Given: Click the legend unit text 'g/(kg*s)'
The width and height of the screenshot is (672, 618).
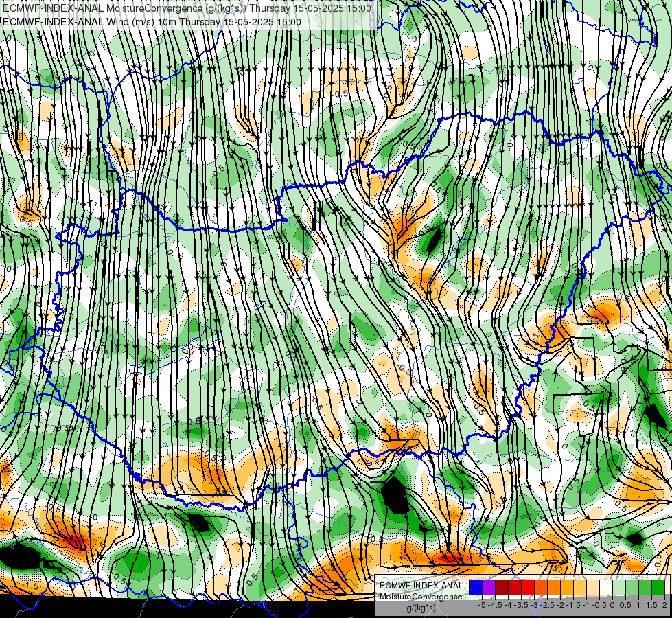Looking at the screenshot, I should click(x=421, y=608).
